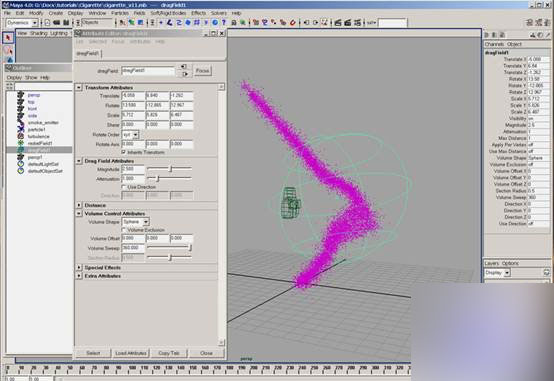554x381 pixels.
Task: Click the select by hierarchy icon
Action: (122, 23)
